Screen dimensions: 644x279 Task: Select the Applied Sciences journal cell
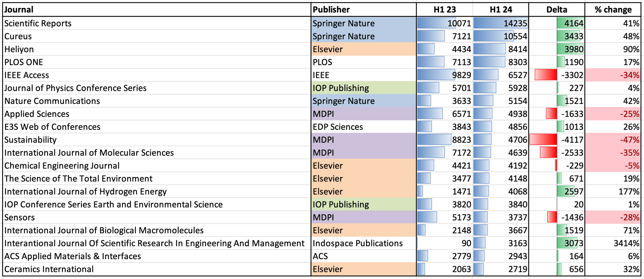tap(157, 114)
